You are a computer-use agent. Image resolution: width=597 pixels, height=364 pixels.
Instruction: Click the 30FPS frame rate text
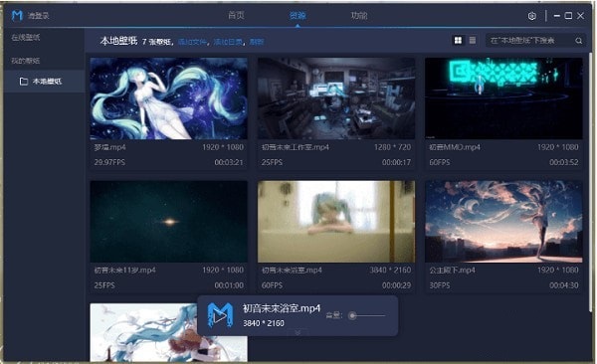(440, 285)
